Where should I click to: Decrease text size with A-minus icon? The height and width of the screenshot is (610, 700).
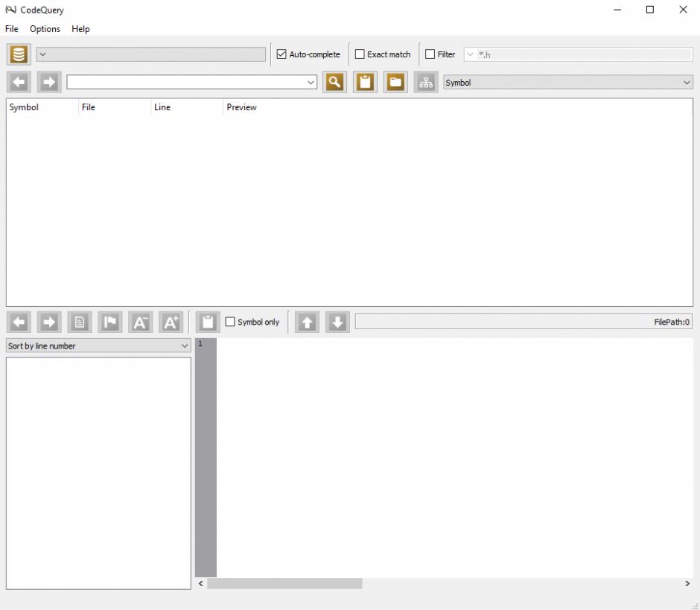tap(140, 322)
